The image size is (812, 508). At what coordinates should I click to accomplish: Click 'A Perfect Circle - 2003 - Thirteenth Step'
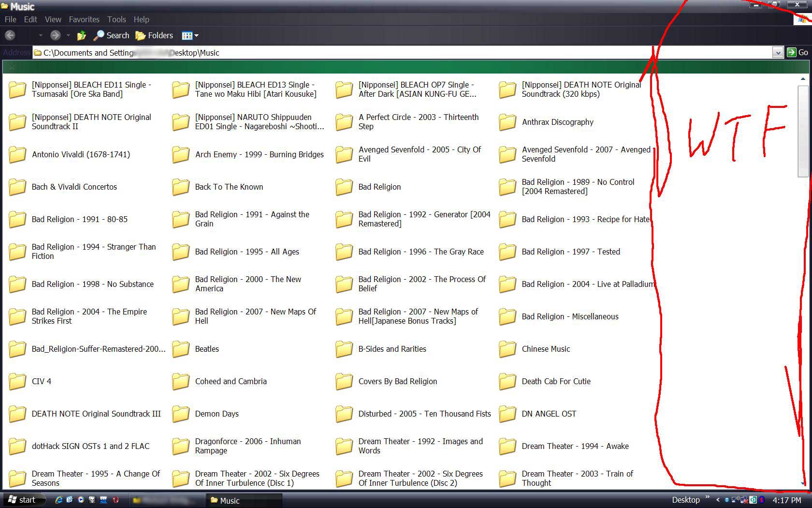[x=419, y=121]
